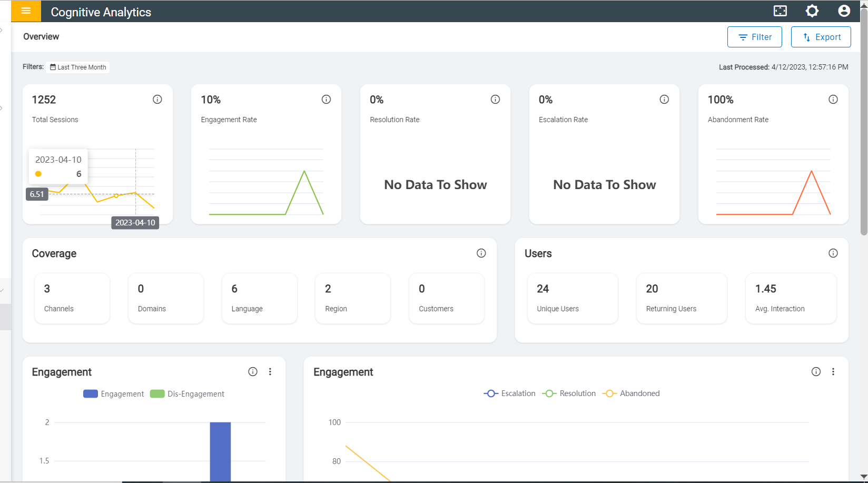Toggle Engagement series in bar chart legend
This screenshot has width=868, height=483.
[114, 394]
